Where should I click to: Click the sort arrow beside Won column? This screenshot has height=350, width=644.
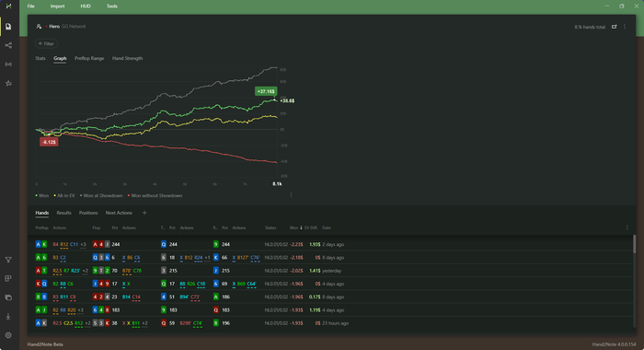click(x=302, y=227)
